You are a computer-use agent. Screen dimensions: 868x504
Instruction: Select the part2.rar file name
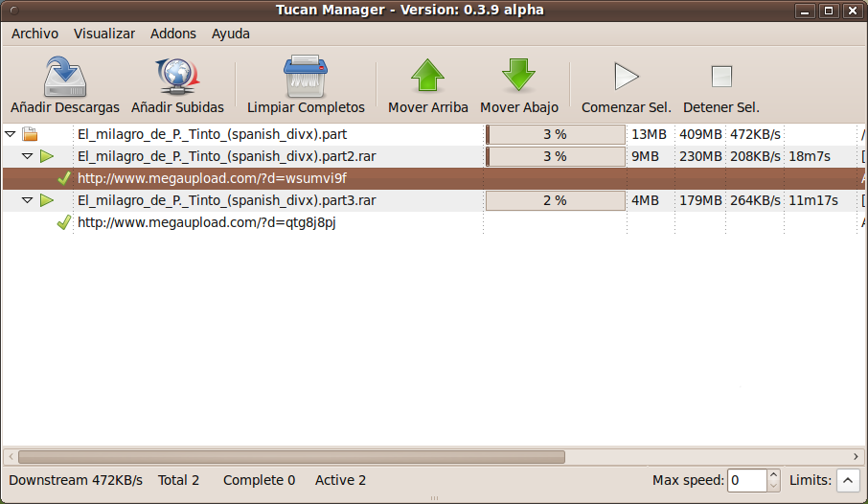tap(226, 156)
